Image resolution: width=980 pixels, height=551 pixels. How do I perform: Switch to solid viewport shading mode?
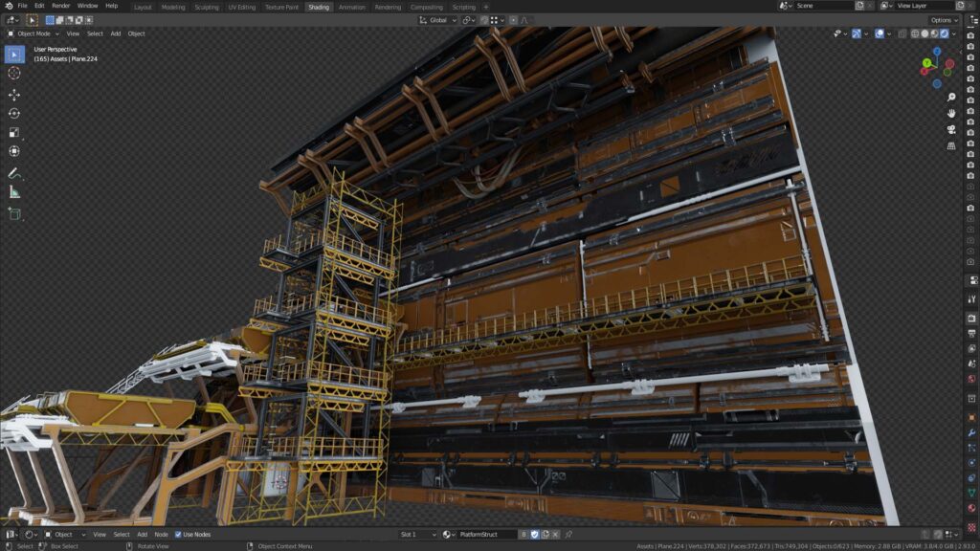[x=924, y=33]
